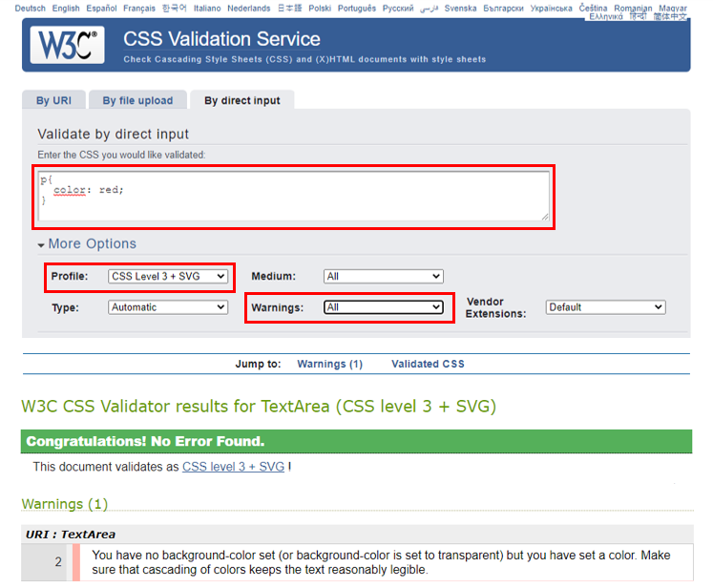Click the Warnings (1) heading
The width and height of the screenshot is (713, 588).
(x=65, y=504)
